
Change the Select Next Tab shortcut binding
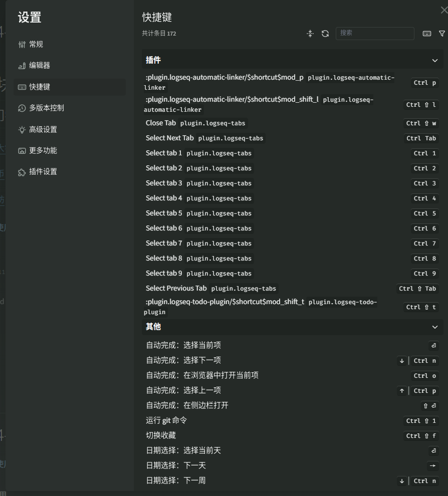coord(421,138)
